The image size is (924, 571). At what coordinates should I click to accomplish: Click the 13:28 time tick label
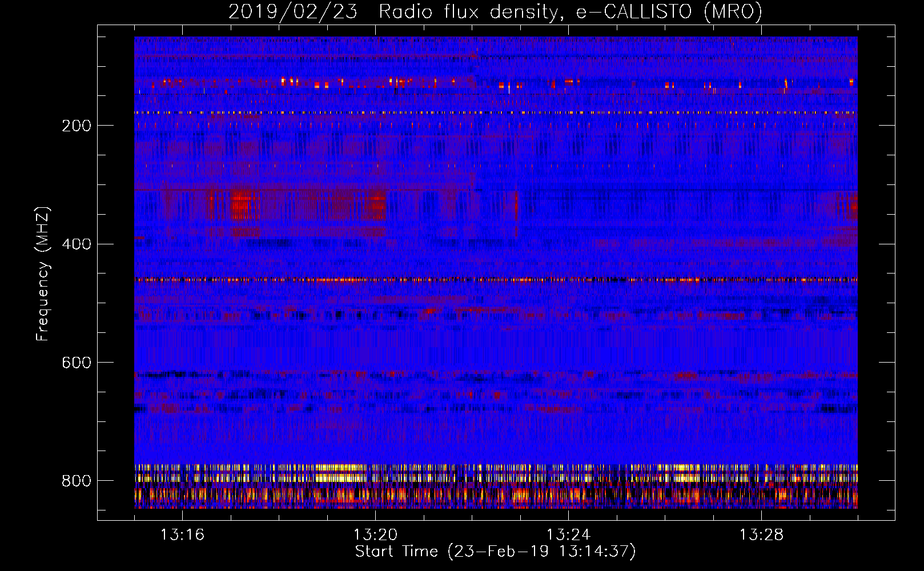click(761, 534)
